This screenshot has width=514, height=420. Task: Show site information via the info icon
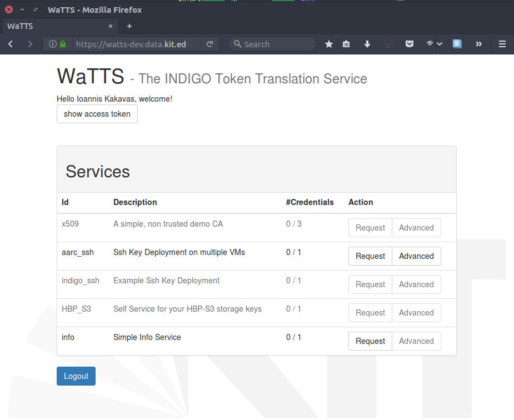53,44
